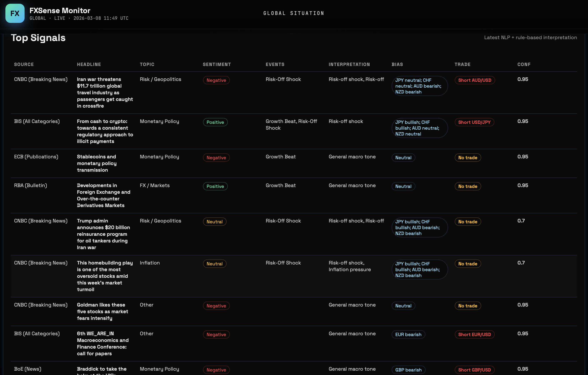This screenshot has height=375, width=588.
Task: Open the Goldman likes these five stocks headline
Action: (x=102, y=311)
